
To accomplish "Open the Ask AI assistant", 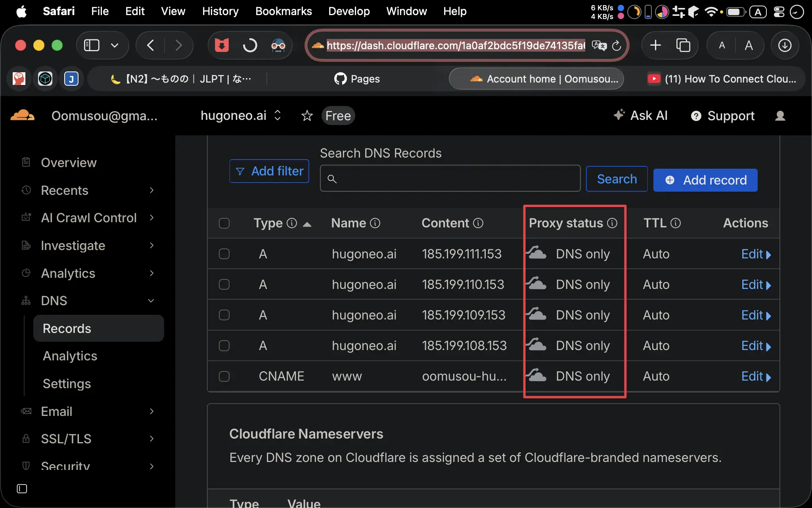I will (x=640, y=115).
